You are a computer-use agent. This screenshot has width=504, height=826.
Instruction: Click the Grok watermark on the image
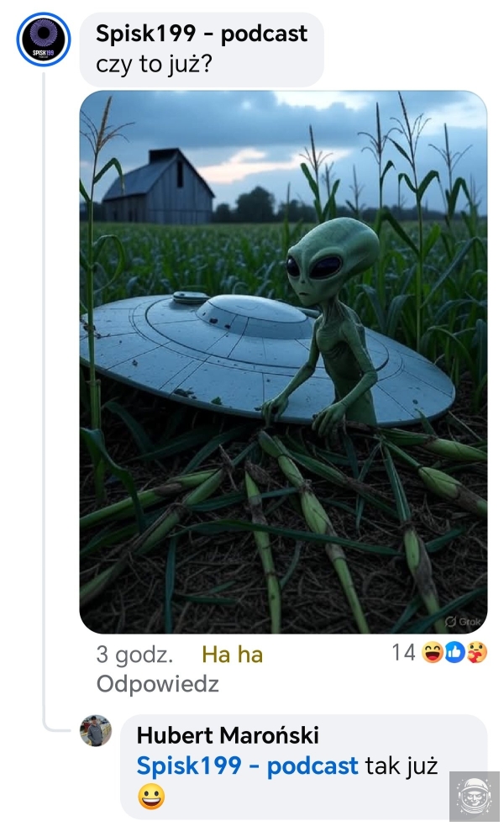pos(463,621)
